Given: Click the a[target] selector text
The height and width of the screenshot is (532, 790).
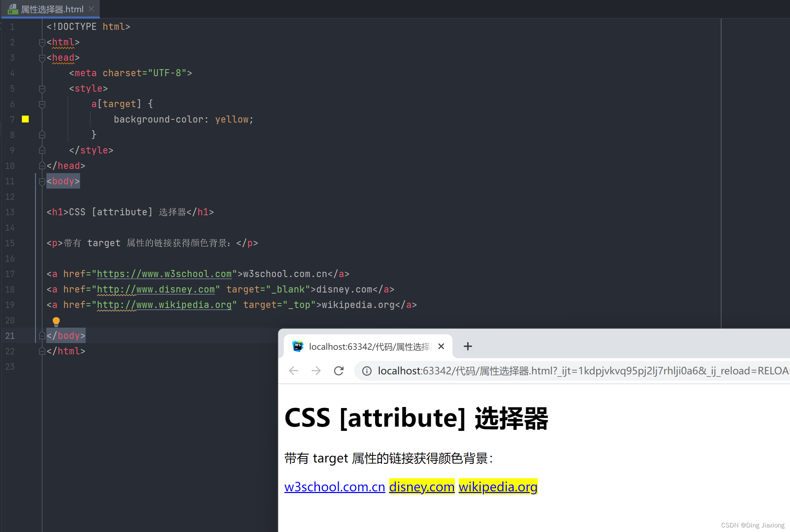Looking at the screenshot, I should 116,104.
